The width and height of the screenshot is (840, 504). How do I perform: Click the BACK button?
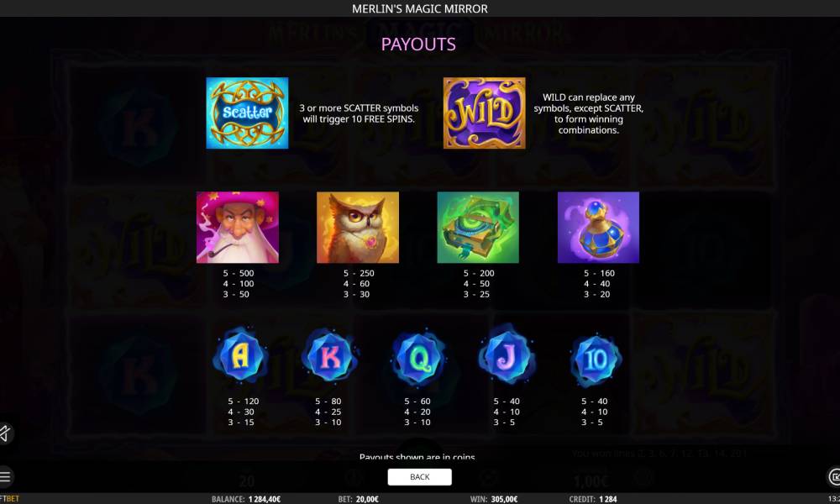(419, 476)
